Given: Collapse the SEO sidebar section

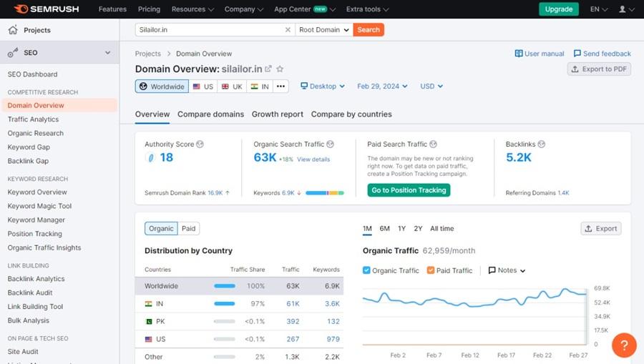Looking at the screenshot, I should point(107,52).
